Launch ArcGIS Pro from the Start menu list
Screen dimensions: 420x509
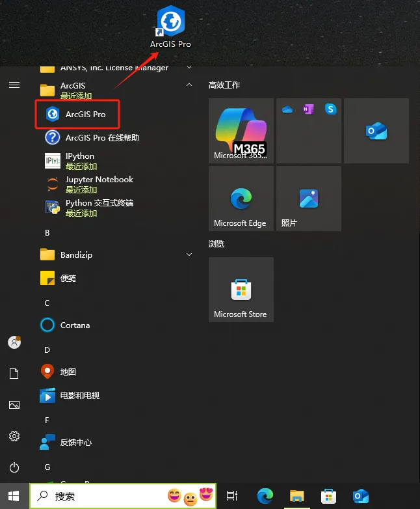(x=77, y=115)
